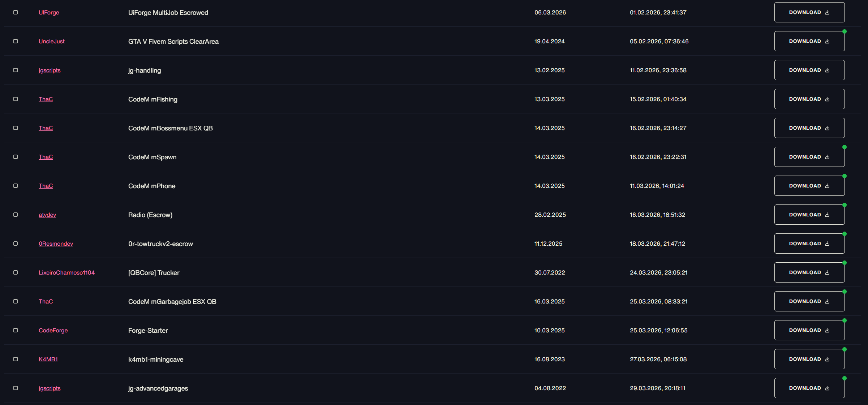Toggle the [QBCore] Trucker row checkbox

click(x=16, y=272)
